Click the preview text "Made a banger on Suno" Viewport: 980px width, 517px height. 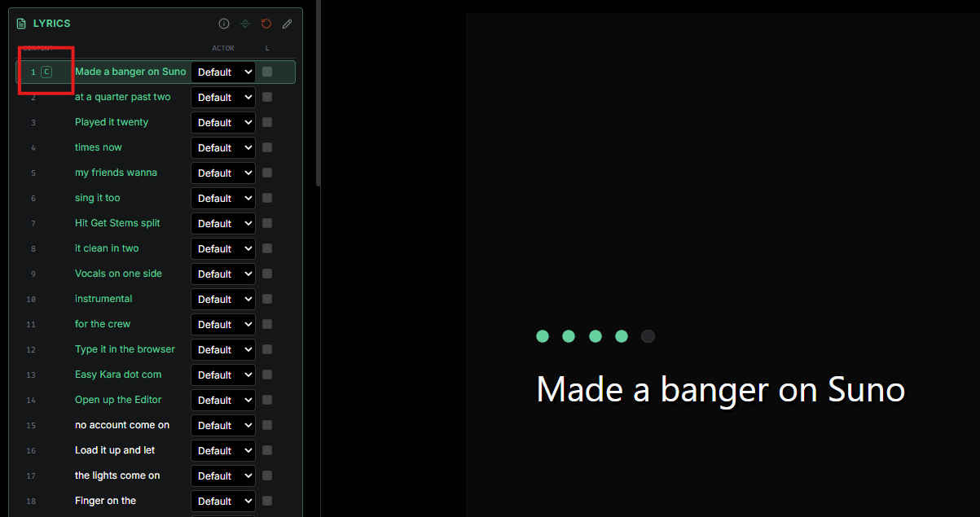pyautogui.click(x=721, y=390)
